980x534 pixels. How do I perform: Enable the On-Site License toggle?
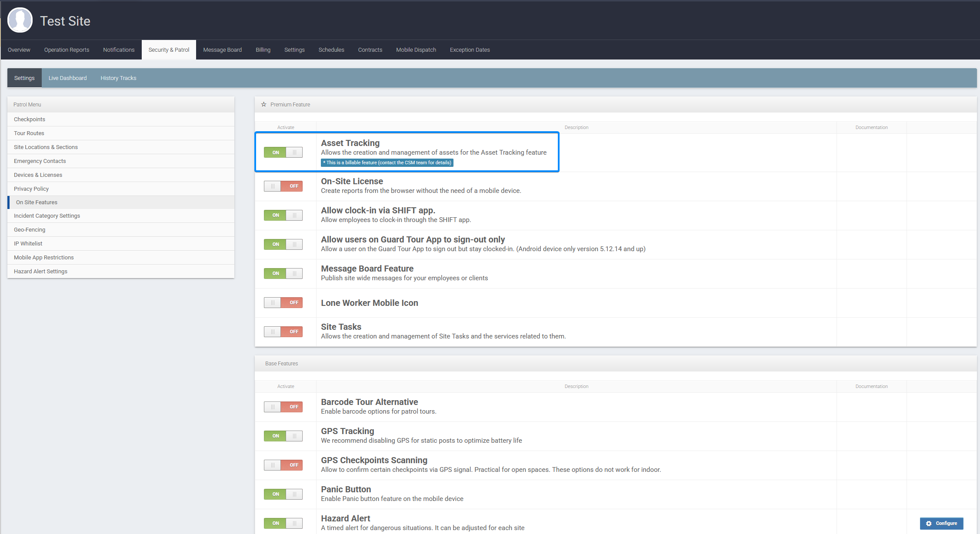click(x=283, y=186)
